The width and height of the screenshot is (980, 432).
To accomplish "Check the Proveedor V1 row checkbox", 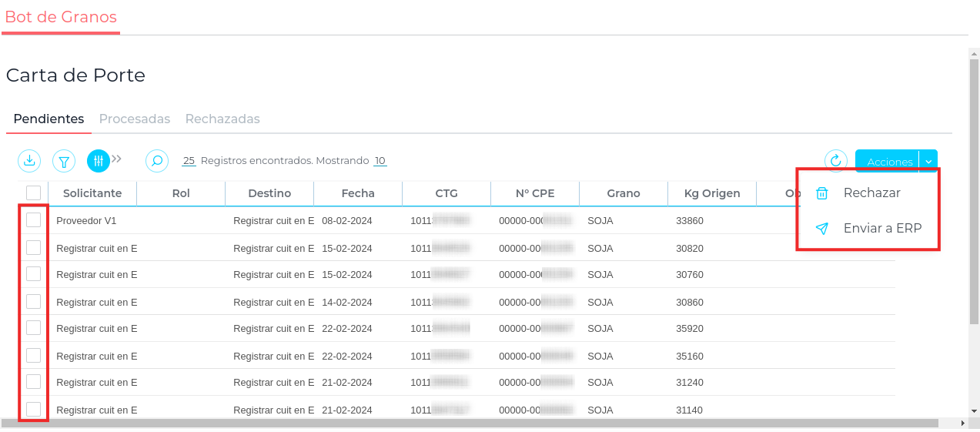I will pyautogui.click(x=33, y=220).
